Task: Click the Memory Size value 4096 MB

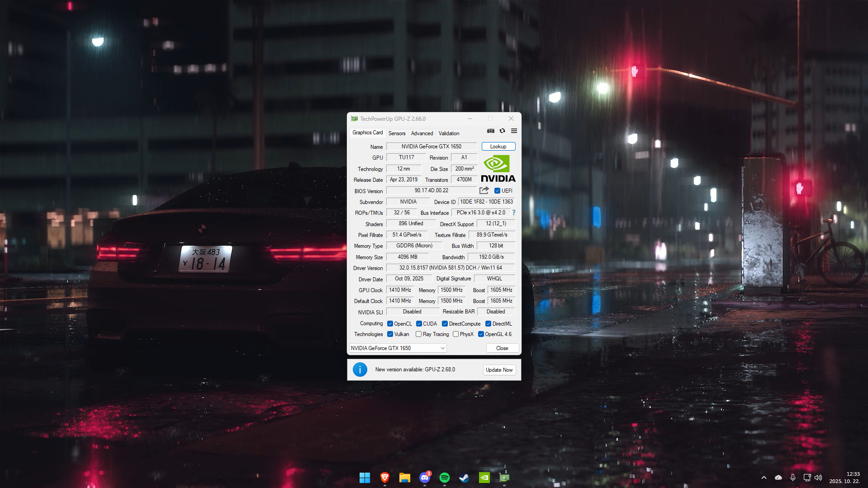Action: click(408, 257)
